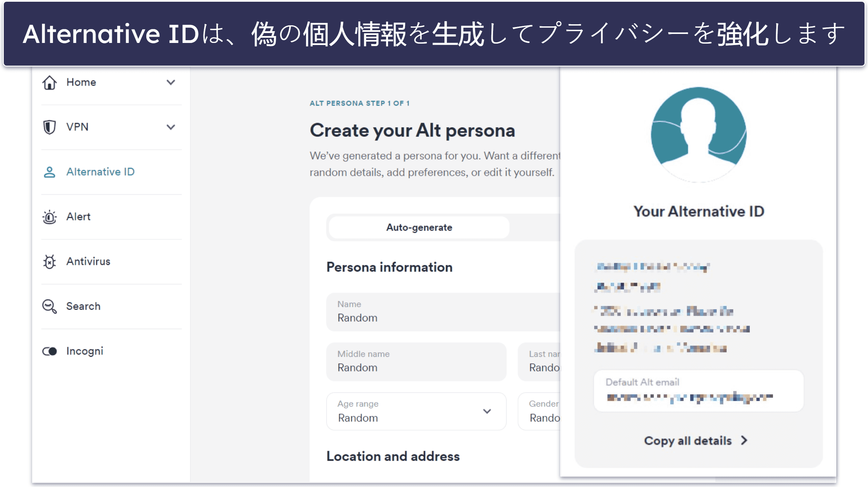Click the Default Alt email field
The image size is (868, 487).
[699, 391]
